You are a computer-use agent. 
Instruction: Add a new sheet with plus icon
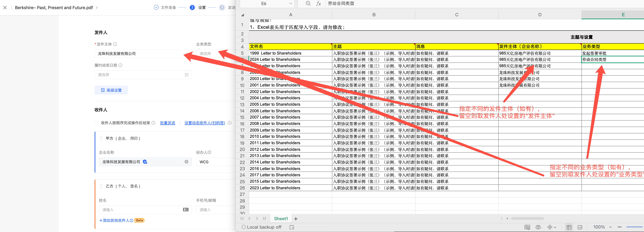pos(296,219)
